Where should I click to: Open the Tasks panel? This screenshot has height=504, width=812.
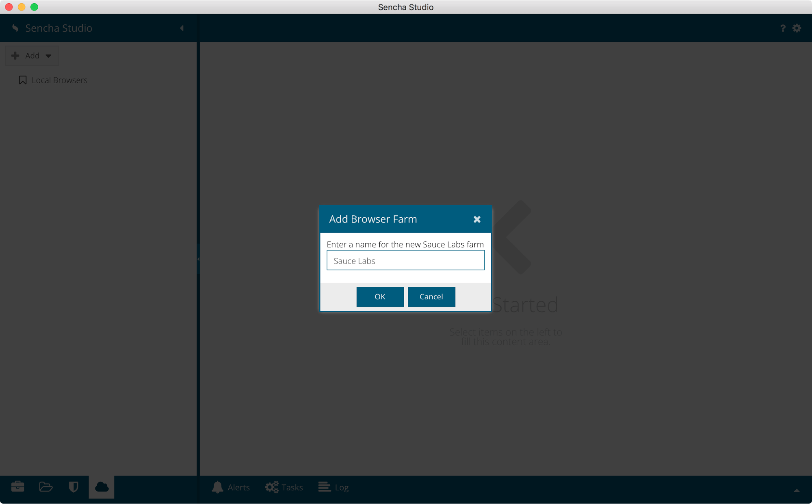tap(284, 487)
